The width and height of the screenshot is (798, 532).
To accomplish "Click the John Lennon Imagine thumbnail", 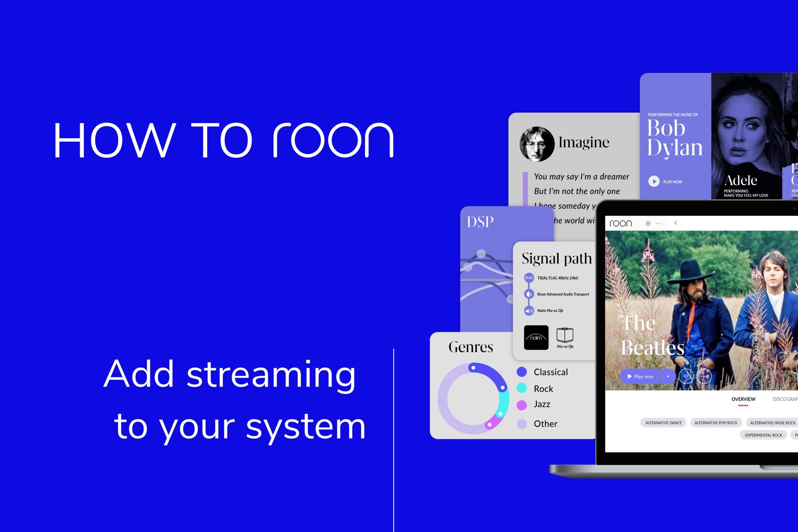I will point(537,144).
